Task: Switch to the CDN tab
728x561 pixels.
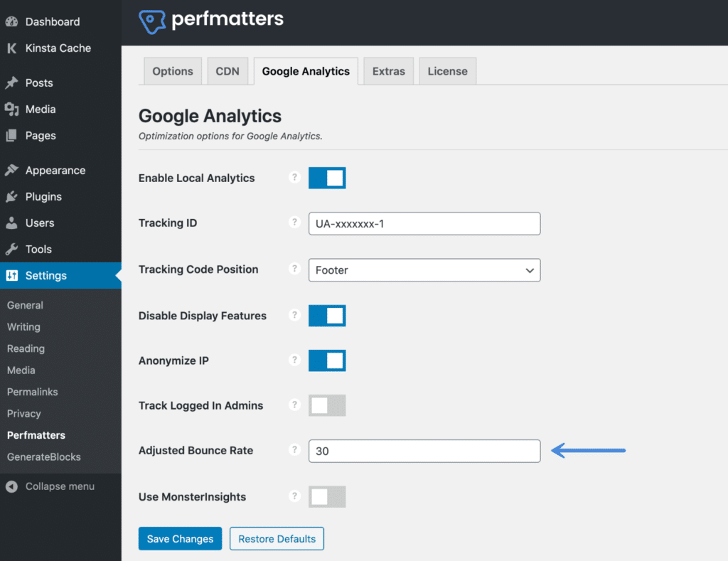Action: pos(227,71)
